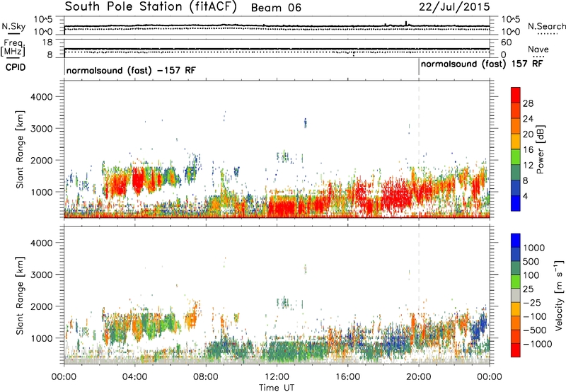The width and height of the screenshot is (566, 392).
Task: Click the '1000' velocity scale value
Action: [x=533, y=248]
